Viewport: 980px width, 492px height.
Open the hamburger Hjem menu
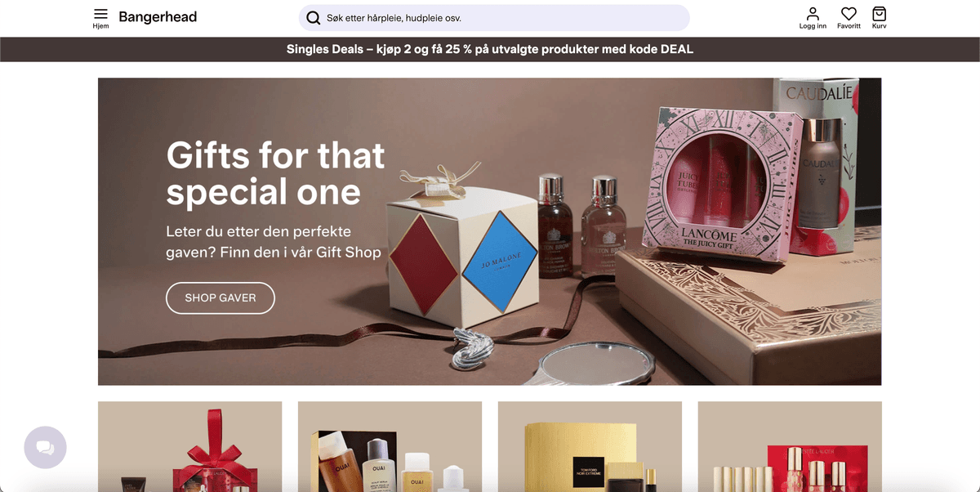click(100, 18)
